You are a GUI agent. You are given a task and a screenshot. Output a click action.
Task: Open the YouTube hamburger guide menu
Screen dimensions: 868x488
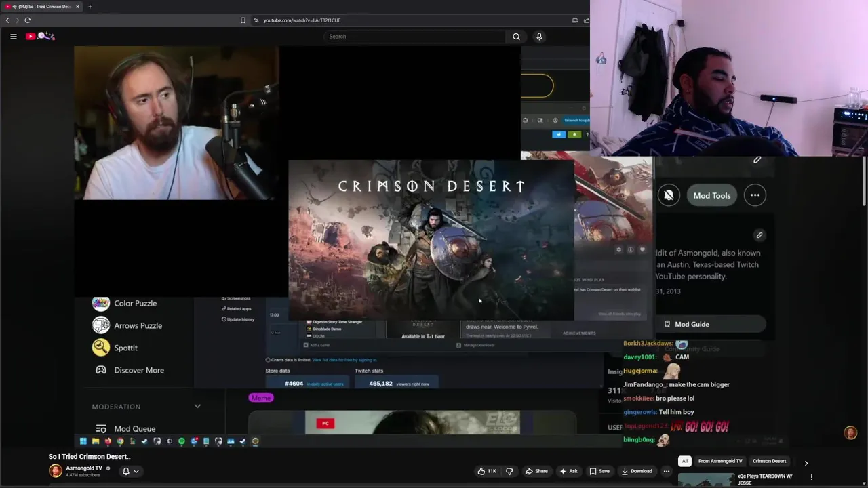pos(13,37)
